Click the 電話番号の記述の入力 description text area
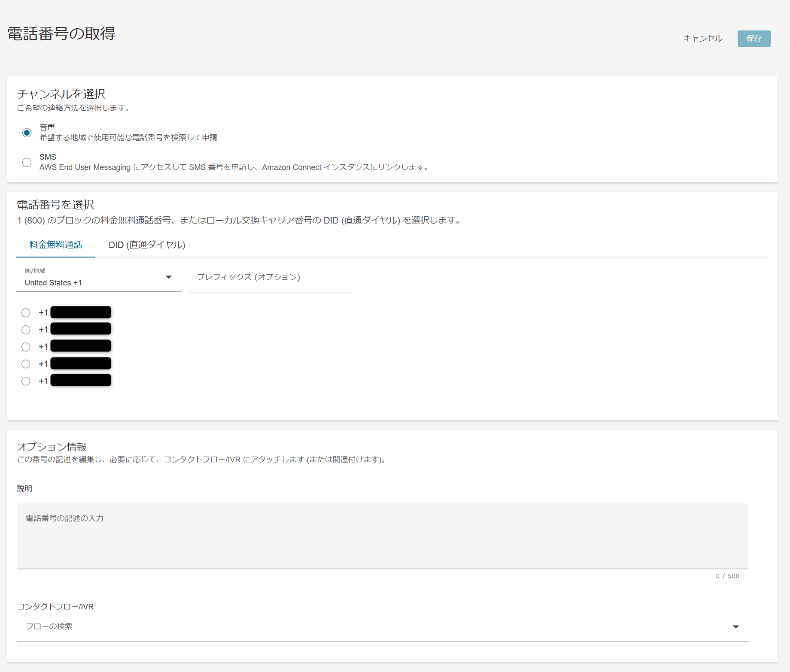This screenshot has width=790, height=672. coord(382,536)
